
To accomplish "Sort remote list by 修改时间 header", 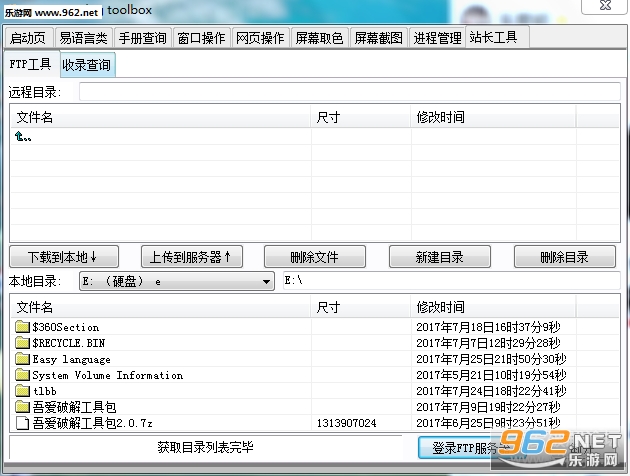I will tap(493, 117).
